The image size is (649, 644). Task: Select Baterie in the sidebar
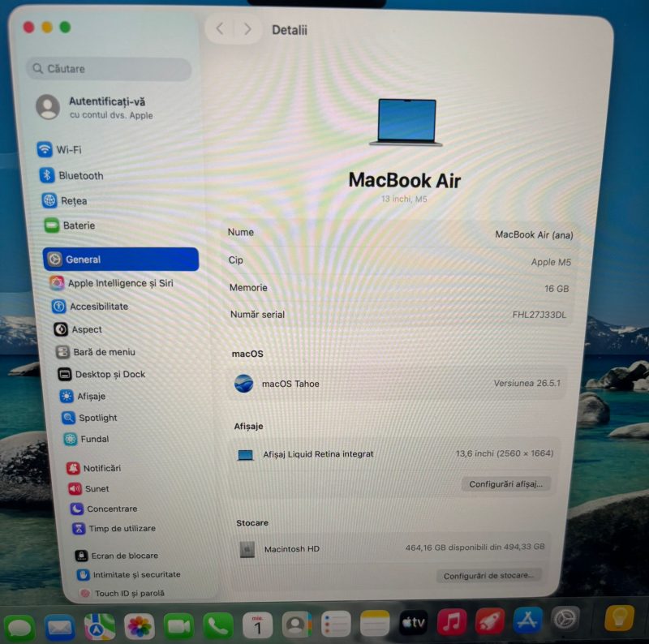pos(70,225)
